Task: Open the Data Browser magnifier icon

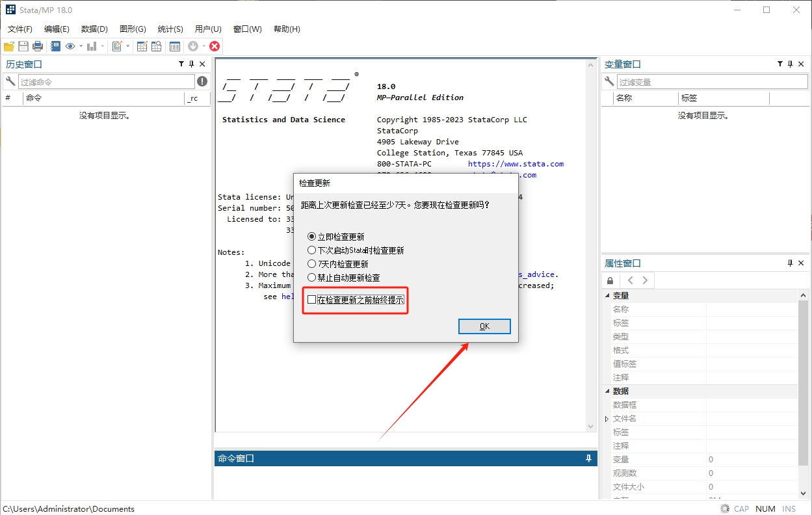Action: [157, 46]
